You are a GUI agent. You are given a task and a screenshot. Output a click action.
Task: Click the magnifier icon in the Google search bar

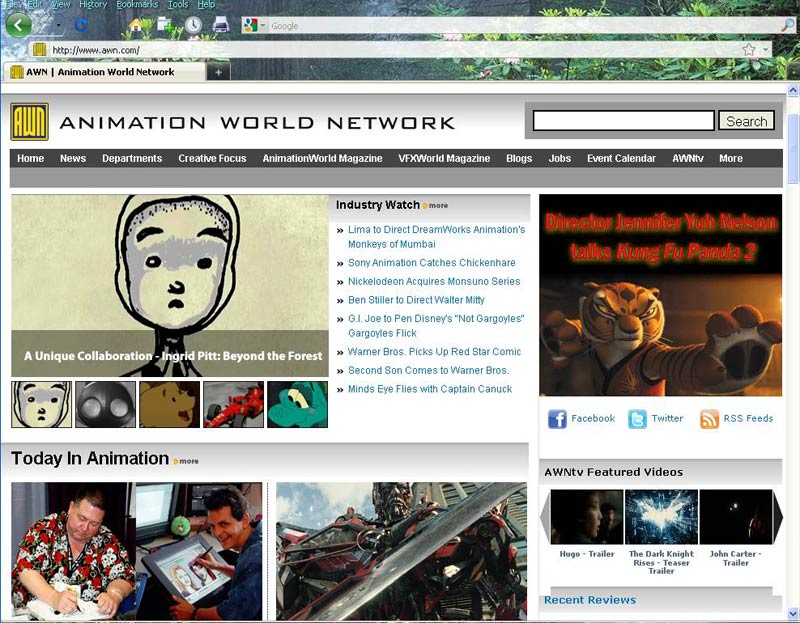pos(787,24)
